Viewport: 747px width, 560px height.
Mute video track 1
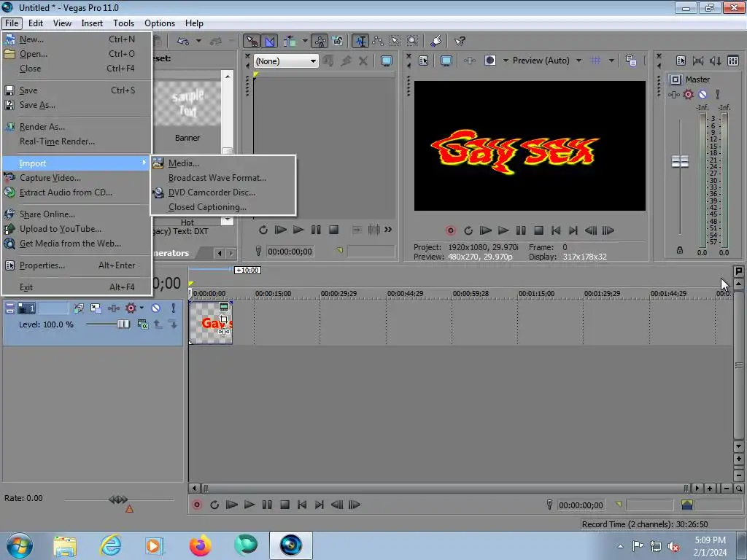[156, 308]
